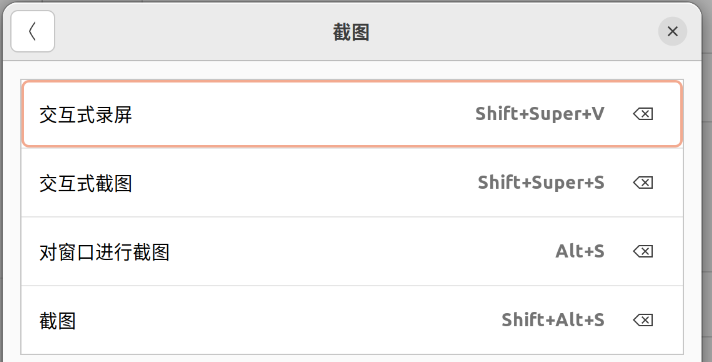
Task: Reset the Shift+Super+S shortcut using its erase icon
Action: (x=643, y=183)
